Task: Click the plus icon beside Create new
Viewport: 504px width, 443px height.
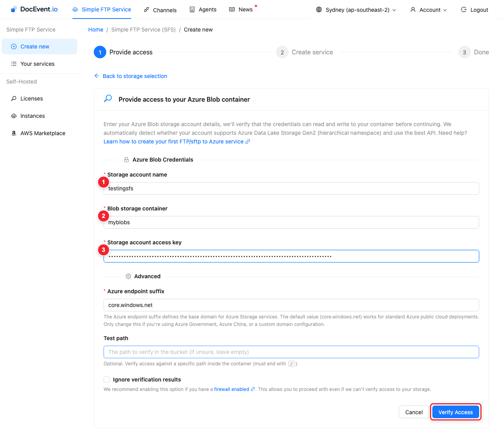Action: (x=14, y=47)
